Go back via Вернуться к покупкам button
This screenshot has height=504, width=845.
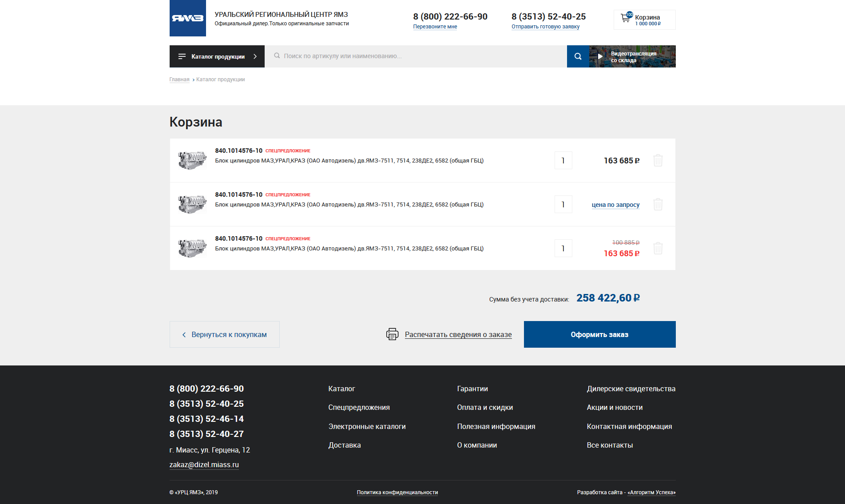[x=224, y=334]
